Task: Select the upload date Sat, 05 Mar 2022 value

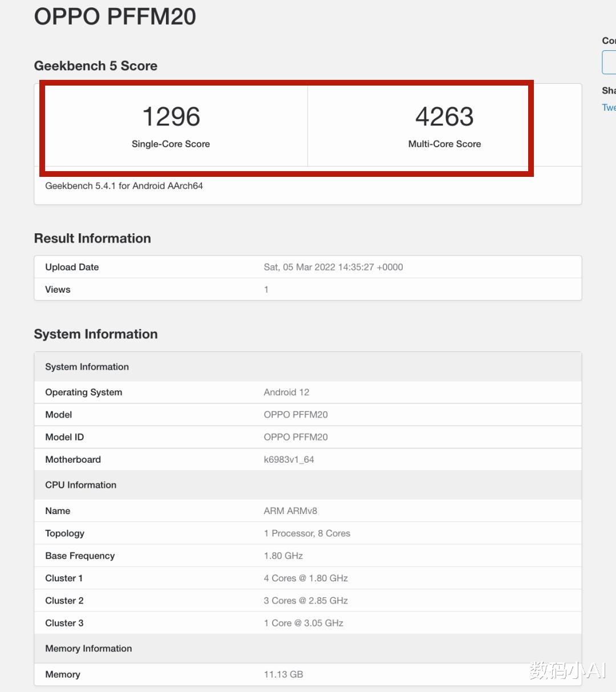Action: pos(333,267)
